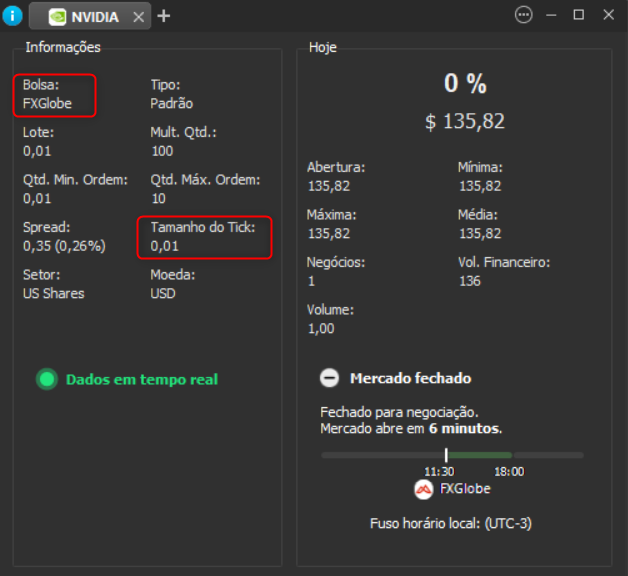Click the Mercado fechado minus icon
Image resolution: width=628 pixels, height=576 pixels.
(329, 378)
